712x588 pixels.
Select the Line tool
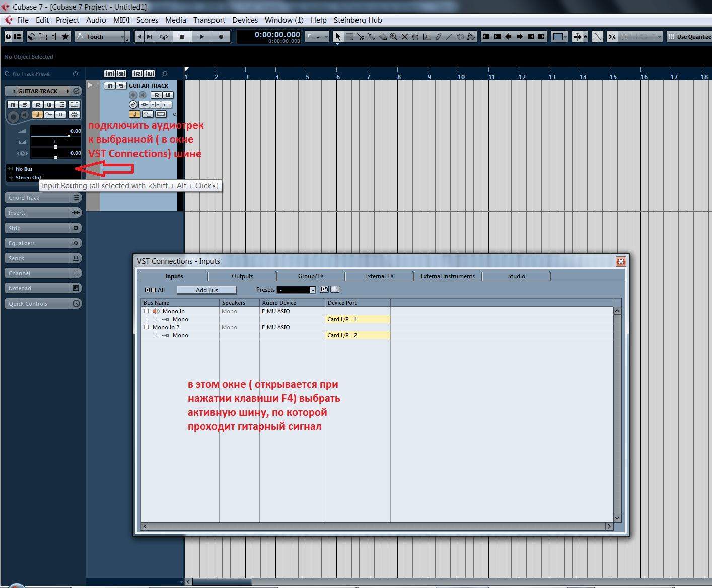(449, 37)
